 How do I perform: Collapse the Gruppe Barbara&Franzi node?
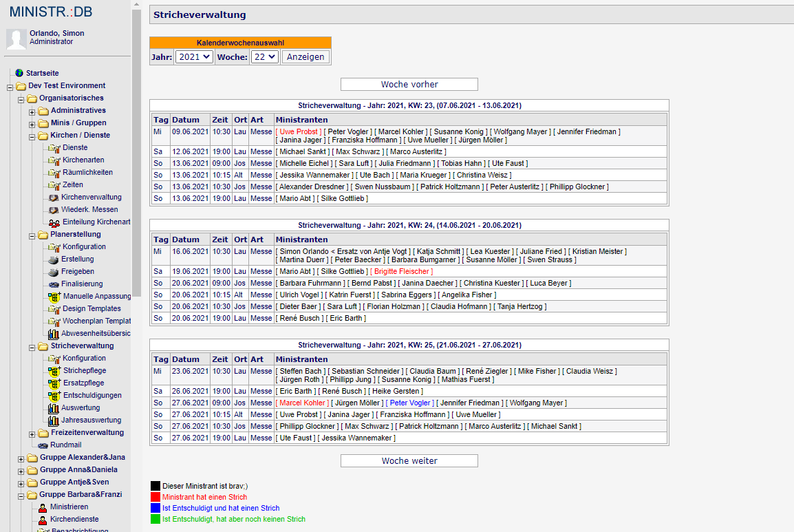click(x=21, y=496)
